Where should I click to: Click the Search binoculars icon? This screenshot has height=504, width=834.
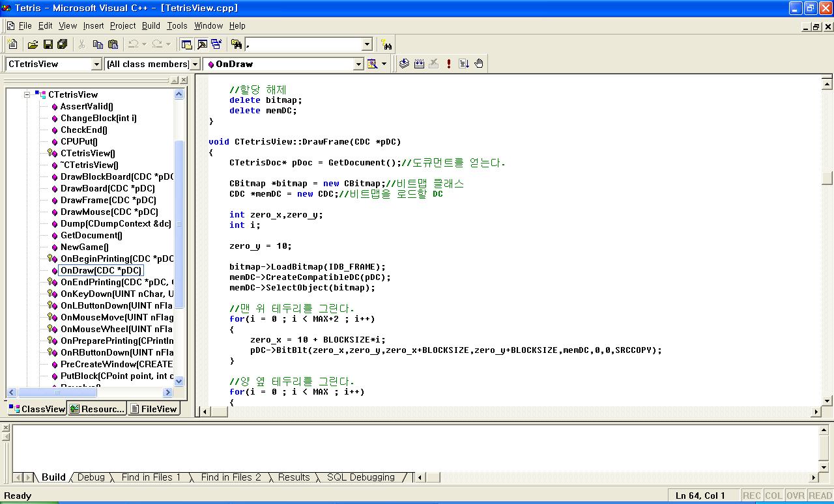387,44
